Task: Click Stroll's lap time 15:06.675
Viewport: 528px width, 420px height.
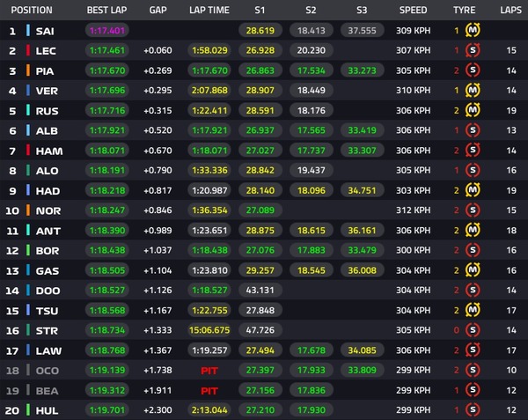Action: 209,330
